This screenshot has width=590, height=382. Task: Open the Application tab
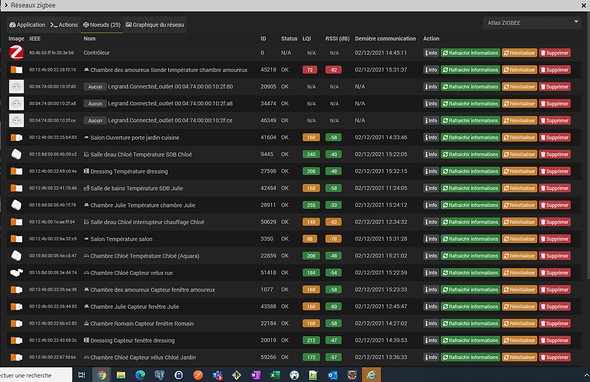coord(27,25)
